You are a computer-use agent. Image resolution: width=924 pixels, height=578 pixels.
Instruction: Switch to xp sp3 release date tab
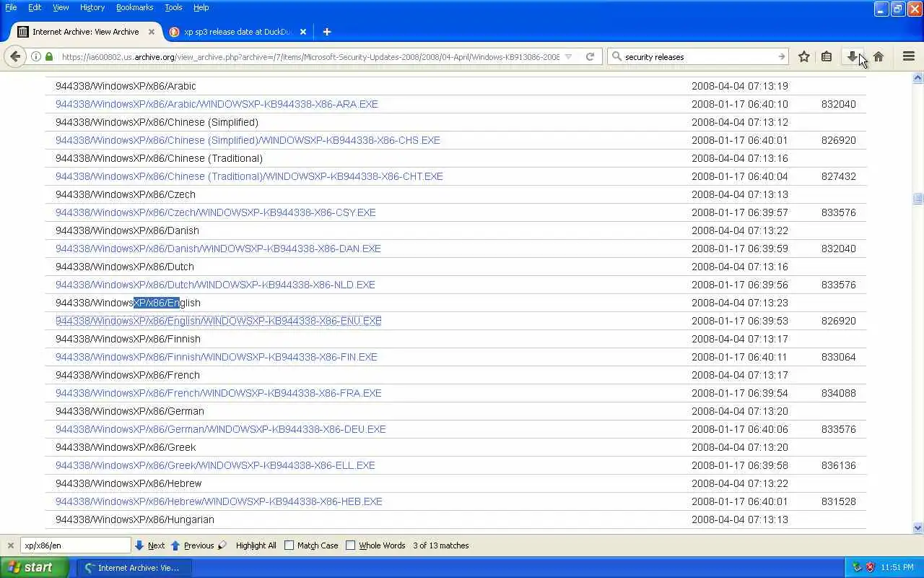pyautogui.click(x=238, y=32)
